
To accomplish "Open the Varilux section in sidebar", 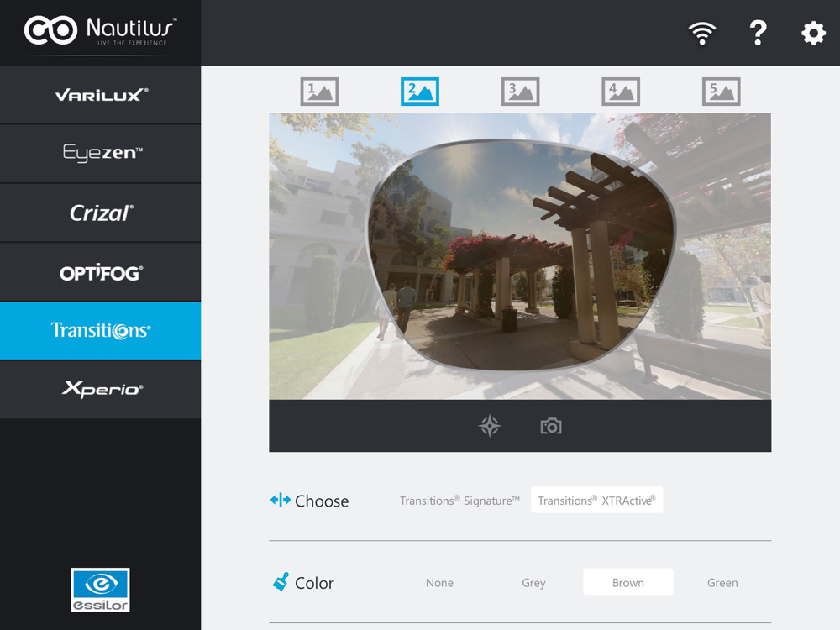I will tap(101, 95).
